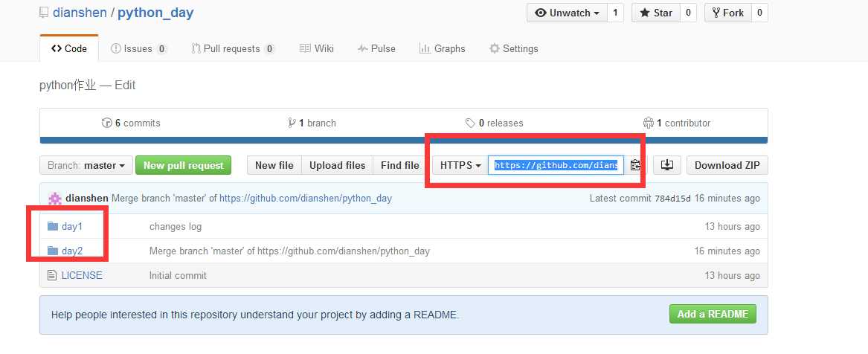Switch to the Pull requests tab
The height and width of the screenshot is (354, 868).
pyautogui.click(x=233, y=48)
